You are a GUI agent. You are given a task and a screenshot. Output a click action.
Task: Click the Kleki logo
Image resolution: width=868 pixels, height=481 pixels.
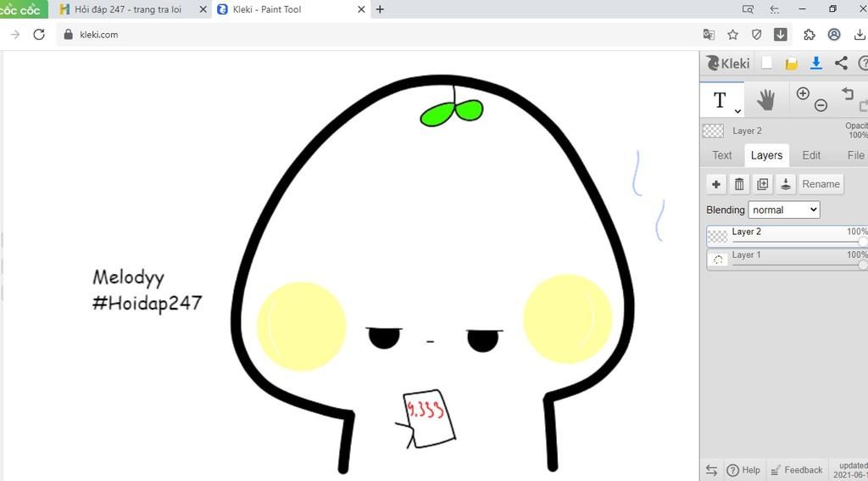728,63
